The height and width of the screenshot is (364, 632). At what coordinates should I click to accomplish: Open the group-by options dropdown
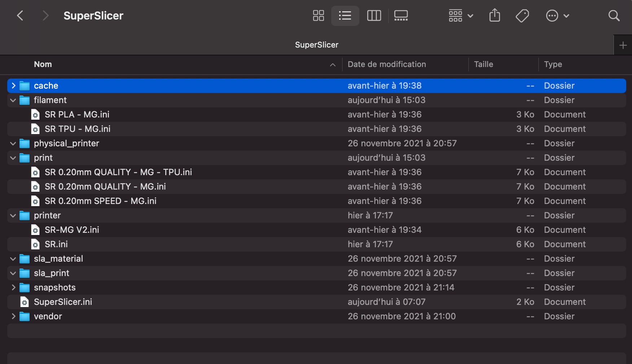point(461,15)
